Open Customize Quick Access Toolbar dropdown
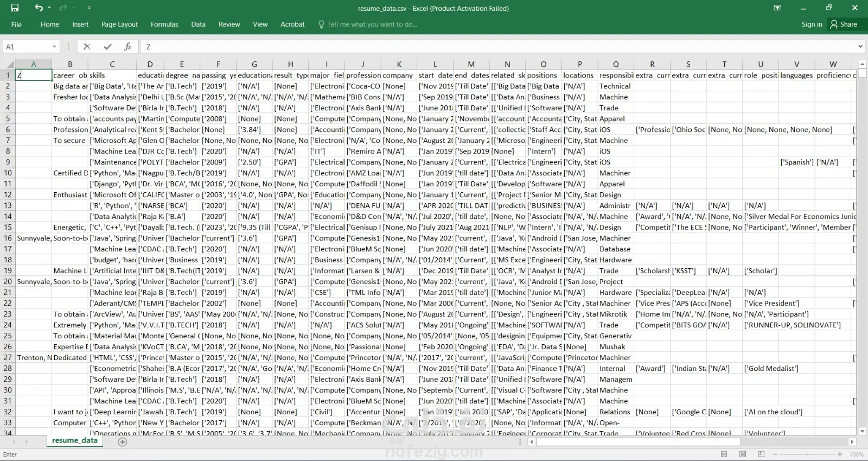Viewport: 868px width, 461px height. 89,8
